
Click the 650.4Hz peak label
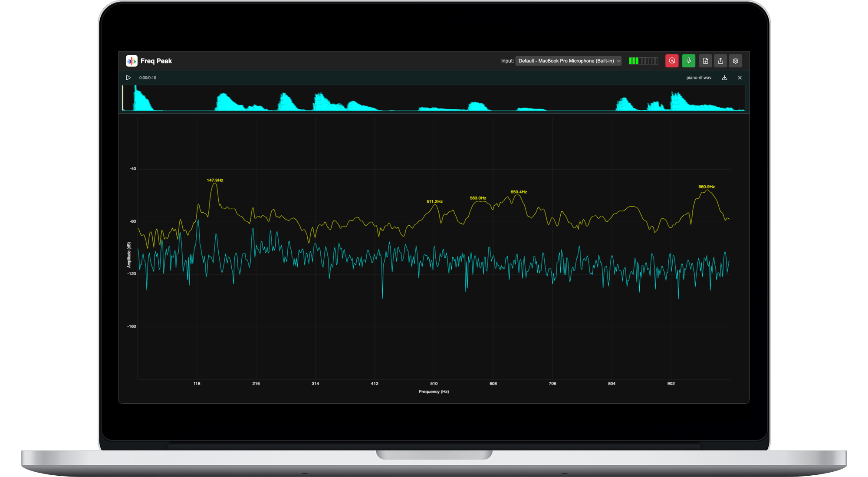pos(519,192)
